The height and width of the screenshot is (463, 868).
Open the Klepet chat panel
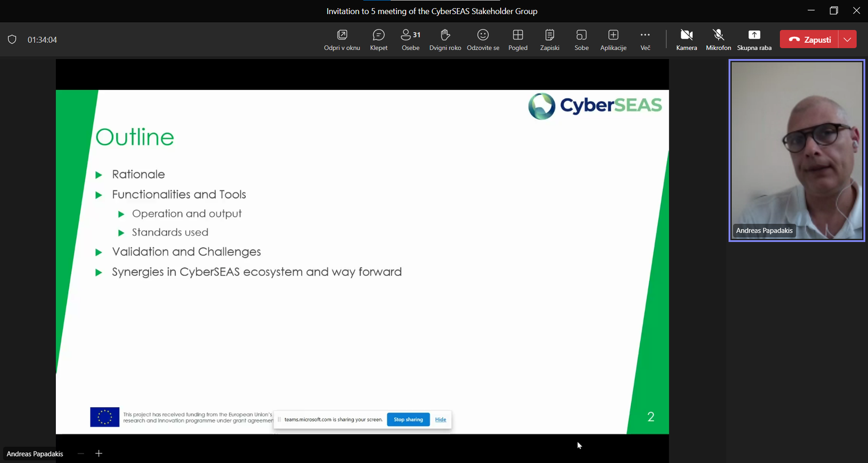tap(379, 40)
